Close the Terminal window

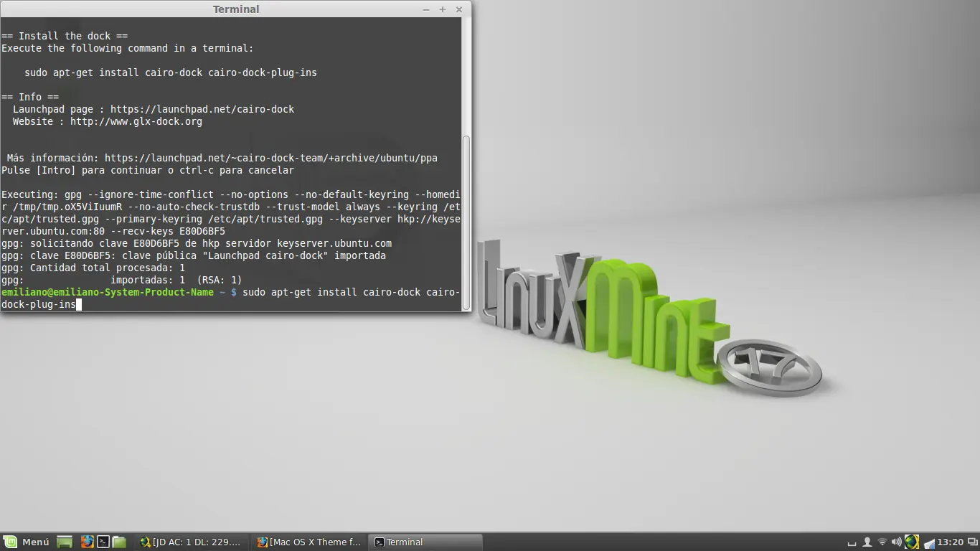[459, 9]
